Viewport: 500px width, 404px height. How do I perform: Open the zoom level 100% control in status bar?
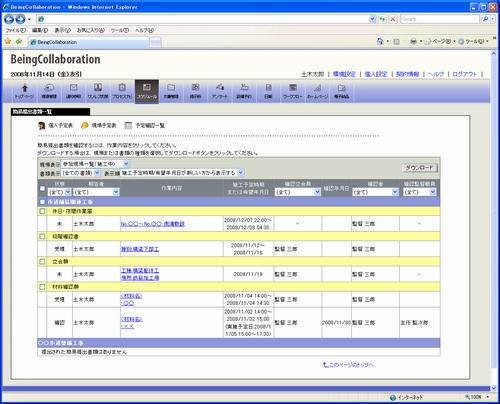(x=477, y=397)
